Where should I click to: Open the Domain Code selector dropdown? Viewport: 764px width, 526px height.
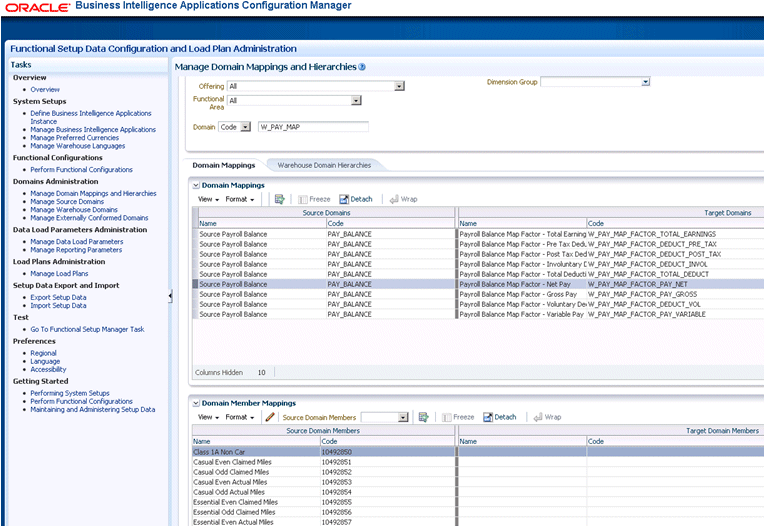click(x=244, y=127)
